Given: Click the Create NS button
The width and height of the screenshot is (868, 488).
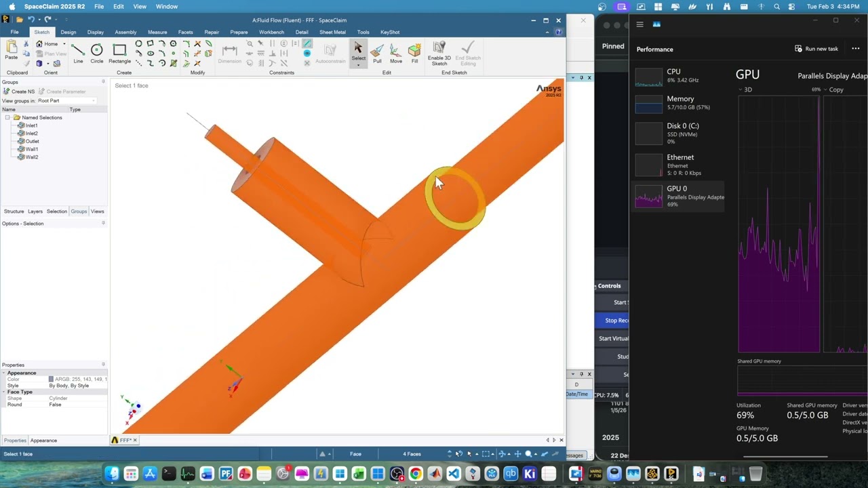Looking at the screenshot, I should coord(19,91).
